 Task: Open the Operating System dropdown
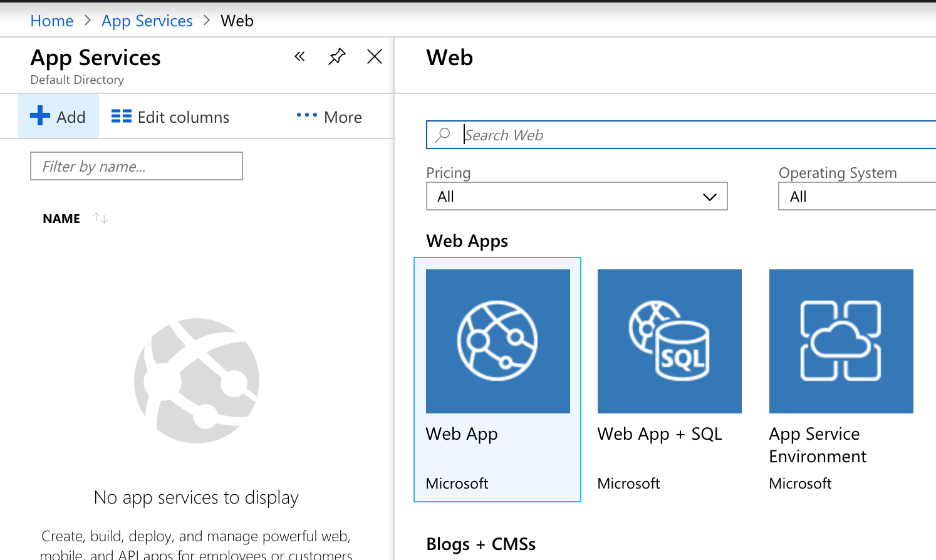coord(857,196)
